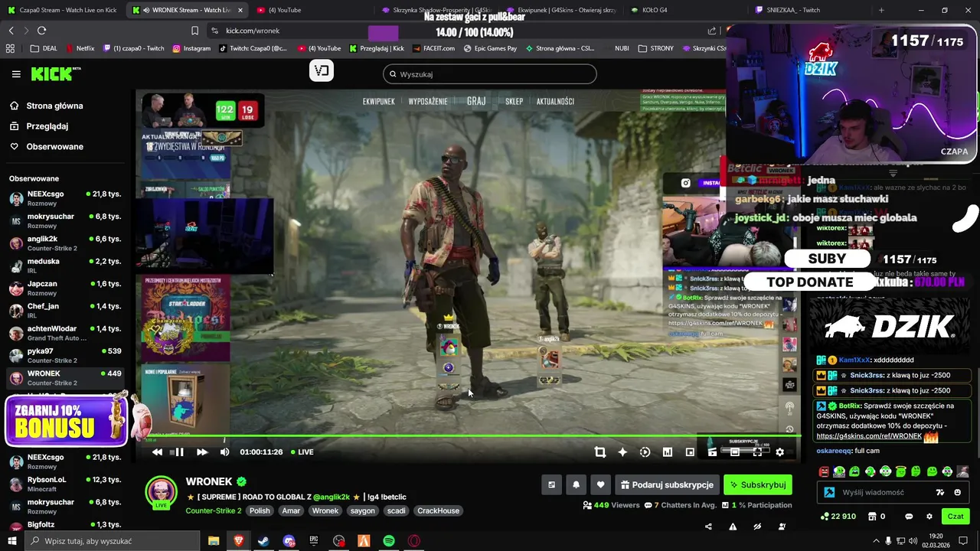Open FACEIT.com bookmark
Viewport: 980px width, 551px height.
click(x=433, y=48)
